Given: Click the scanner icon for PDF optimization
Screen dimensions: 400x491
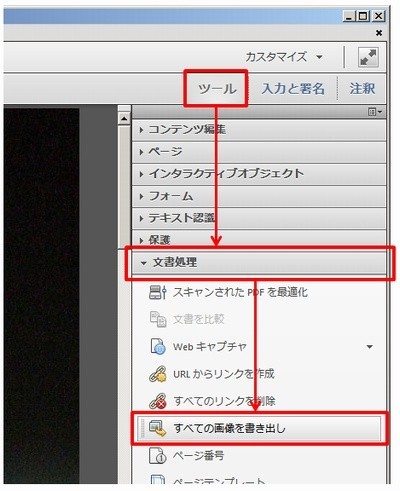Looking at the screenshot, I should pos(157,292).
